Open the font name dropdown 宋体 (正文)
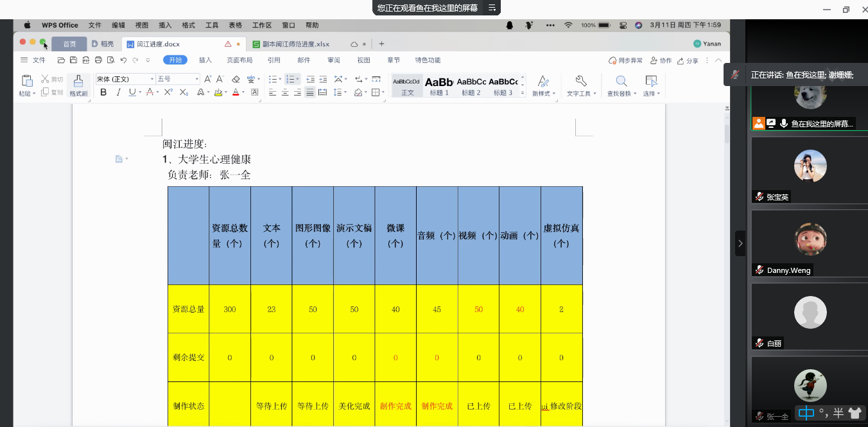868x427 pixels. point(125,79)
